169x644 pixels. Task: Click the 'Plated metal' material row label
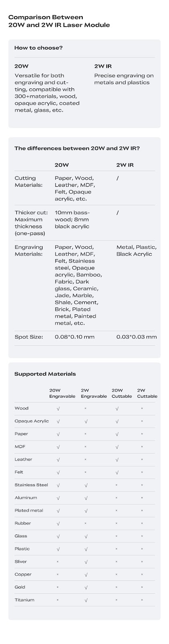tap(29, 510)
